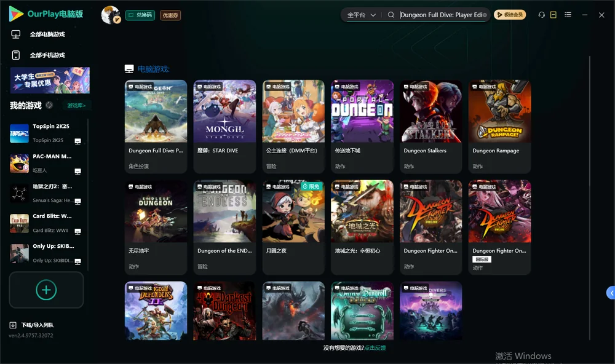Click the 电脑游戏 tag on Dungeon Stalkers card
Screen dimensions: 615x364
click(x=415, y=86)
